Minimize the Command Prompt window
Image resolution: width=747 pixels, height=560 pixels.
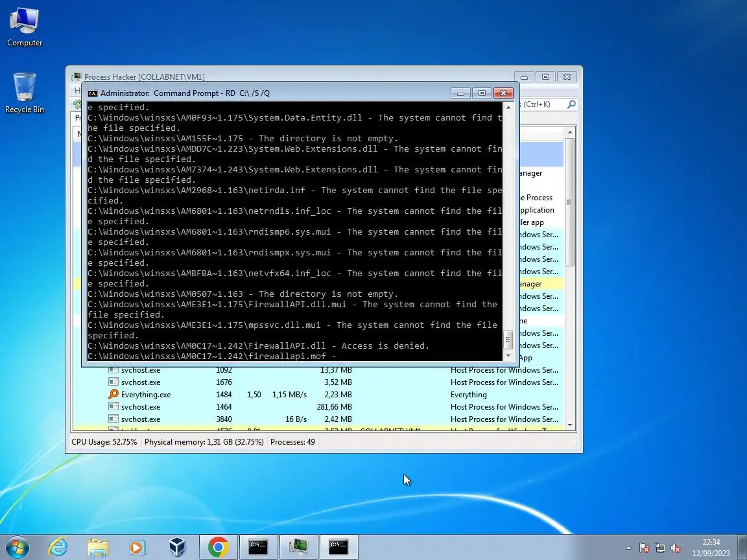(x=460, y=93)
